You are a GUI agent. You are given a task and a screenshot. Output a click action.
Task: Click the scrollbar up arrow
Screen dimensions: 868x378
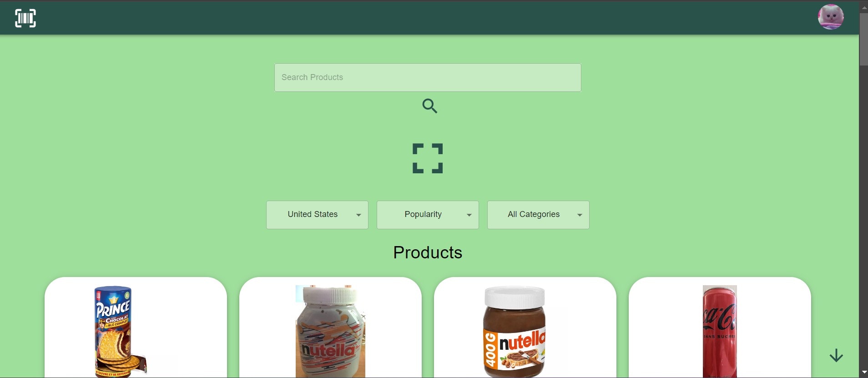click(863, 8)
